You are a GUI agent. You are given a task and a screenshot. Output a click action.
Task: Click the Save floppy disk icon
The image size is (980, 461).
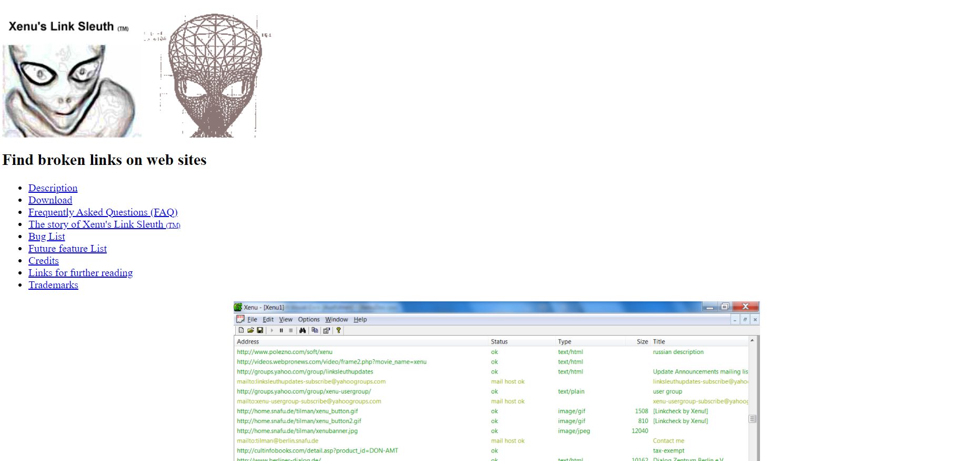tap(260, 330)
